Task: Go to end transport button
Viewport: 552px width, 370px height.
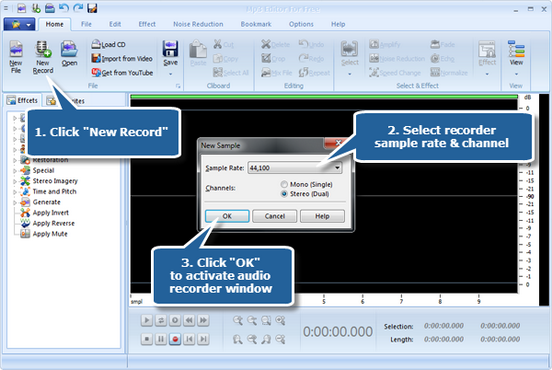Action: [x=203, y=339]
